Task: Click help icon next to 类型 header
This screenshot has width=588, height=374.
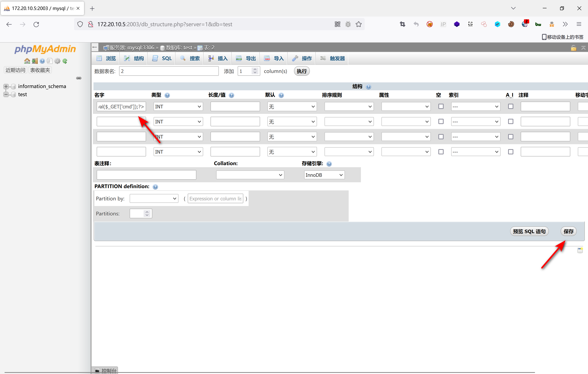Action: [167, 95]
